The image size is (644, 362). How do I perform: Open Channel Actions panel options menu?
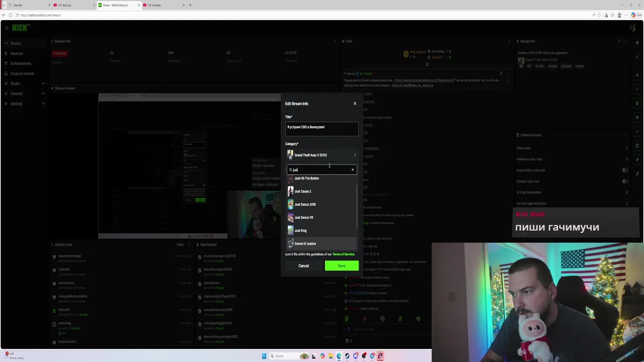coord(626,135)
